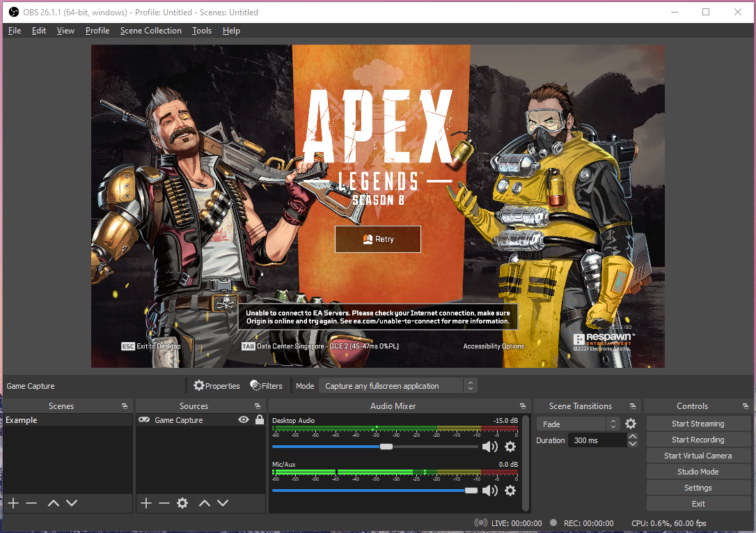The image size is (756, 533).
Task: Click Start Streaming button
Action: coord(698,424)
